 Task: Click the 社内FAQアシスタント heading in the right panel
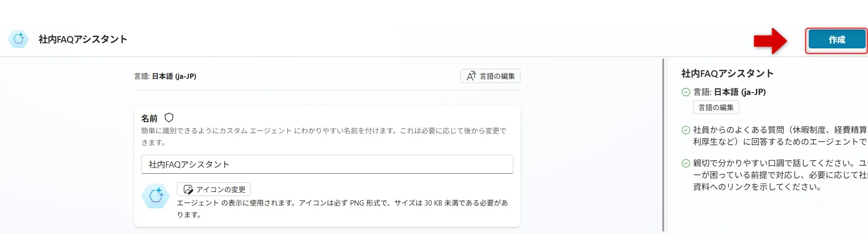click(x=727, y=74)
